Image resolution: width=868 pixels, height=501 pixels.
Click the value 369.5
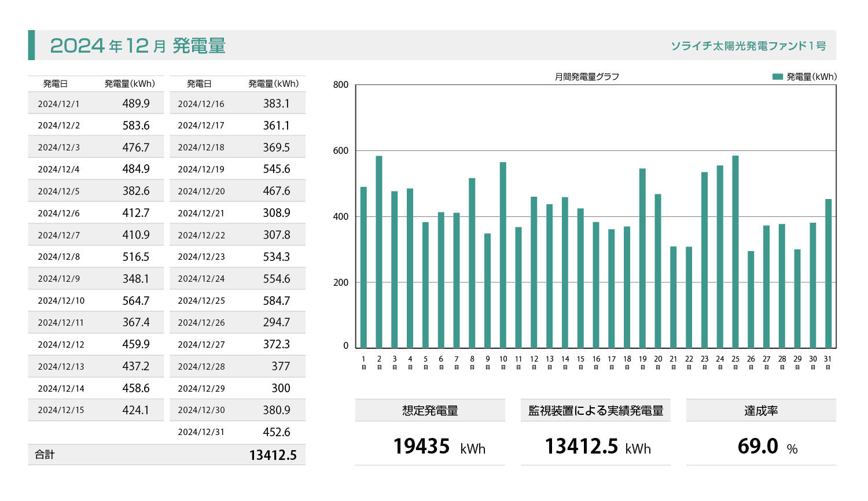277,148
